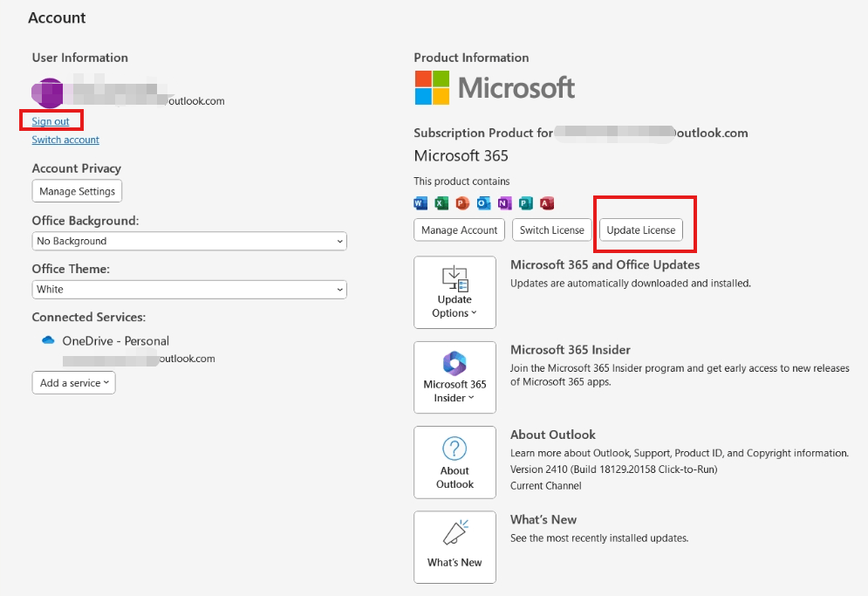Open the Switch account link
The image size is (868, 596).
(65, 139)
